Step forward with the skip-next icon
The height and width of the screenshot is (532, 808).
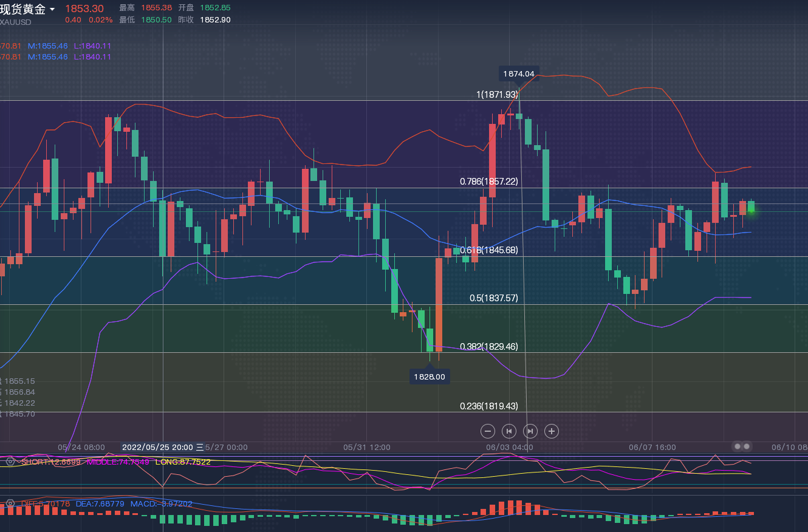pyautogui.click(x=530, y=431)
